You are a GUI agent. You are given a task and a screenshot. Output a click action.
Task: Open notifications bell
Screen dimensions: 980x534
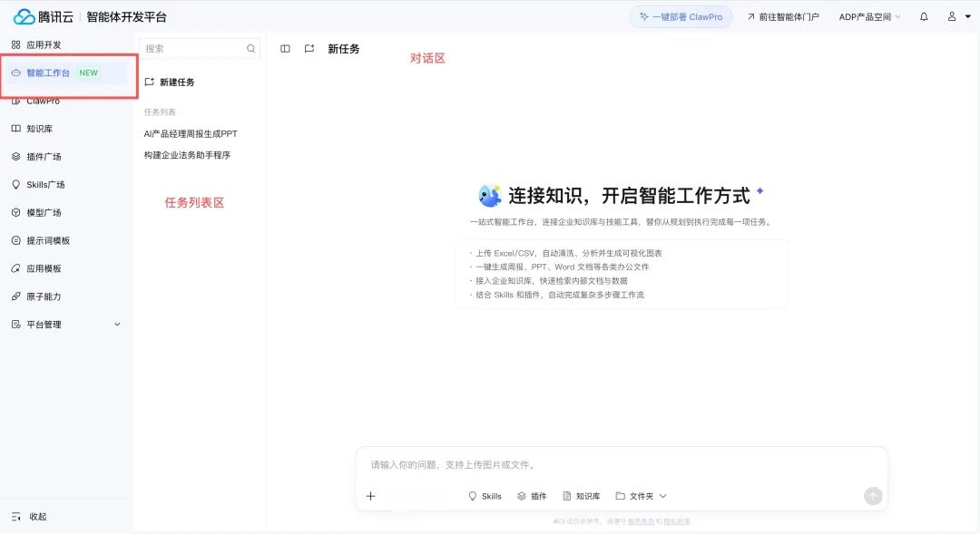924,17
